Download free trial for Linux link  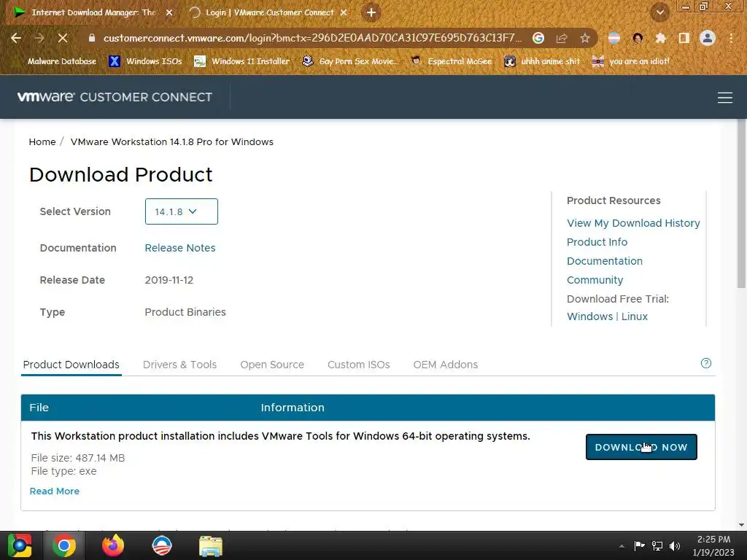click(x=634, y=316)
